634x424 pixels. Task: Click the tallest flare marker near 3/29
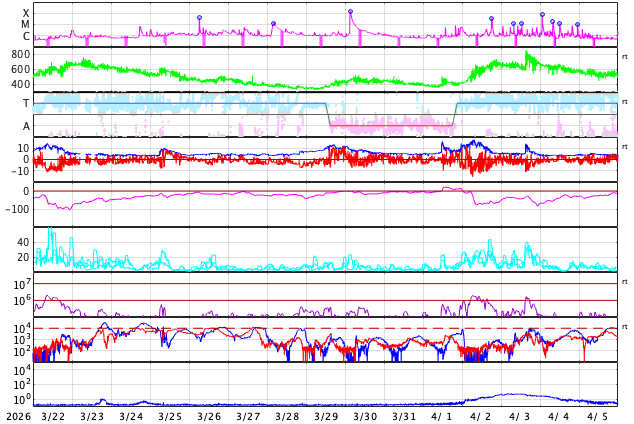click(x=350, y=12)
